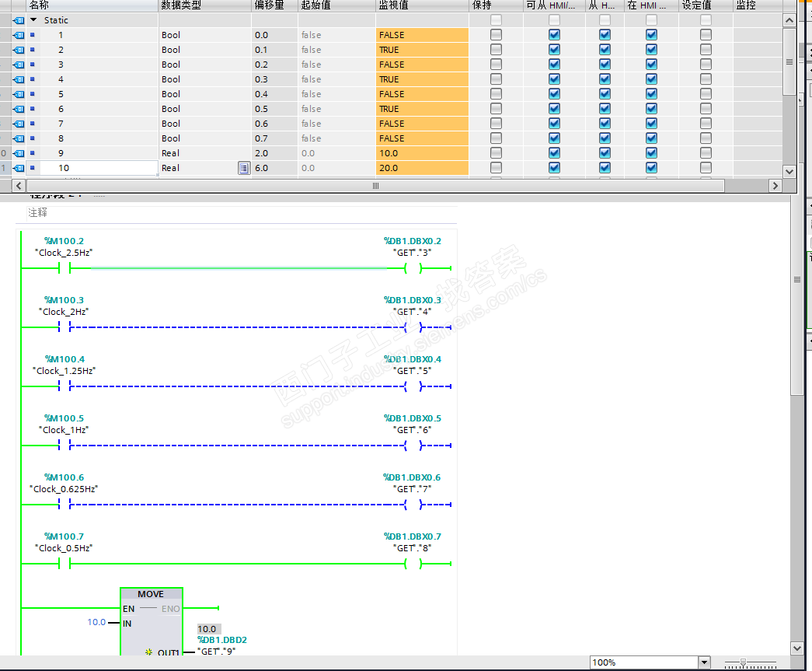
Task: Click the %M100.2 address label
Action: click(64, 241)
